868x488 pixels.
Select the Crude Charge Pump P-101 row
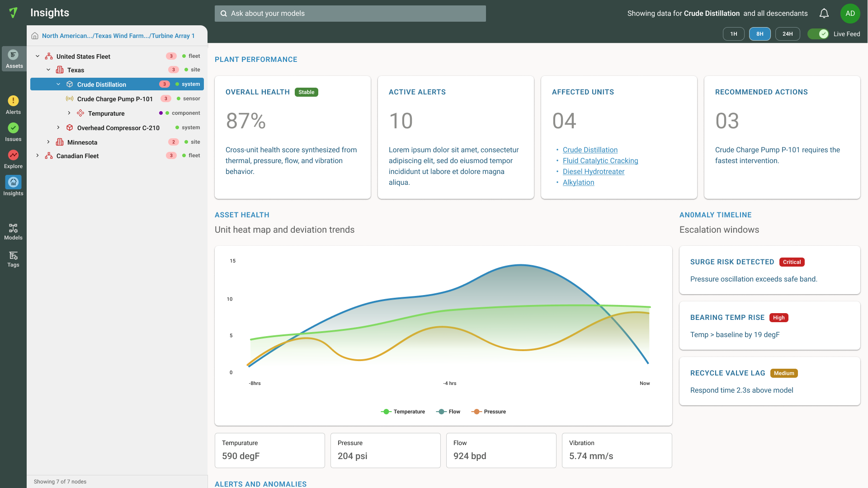tap(117, 99)
